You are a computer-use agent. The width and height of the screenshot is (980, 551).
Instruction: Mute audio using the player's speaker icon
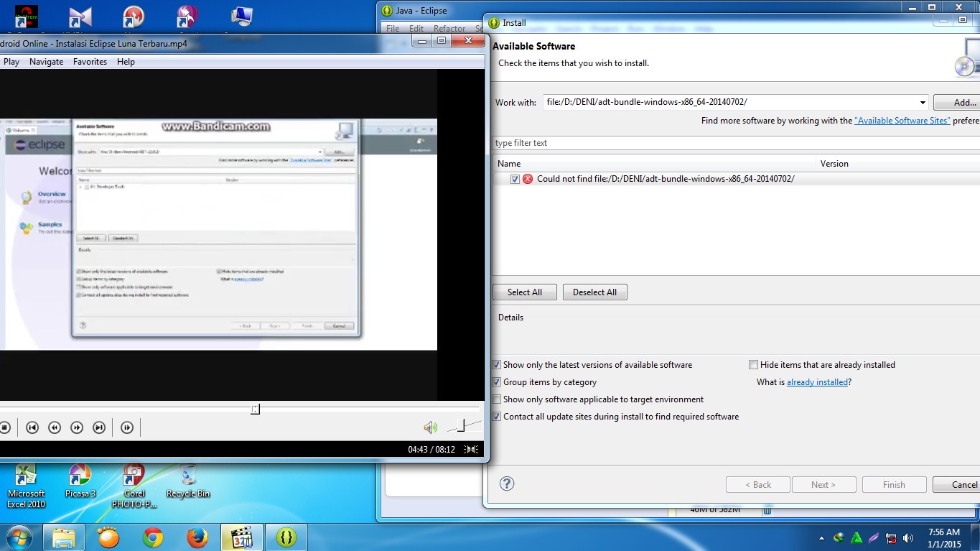coord(430,427)
